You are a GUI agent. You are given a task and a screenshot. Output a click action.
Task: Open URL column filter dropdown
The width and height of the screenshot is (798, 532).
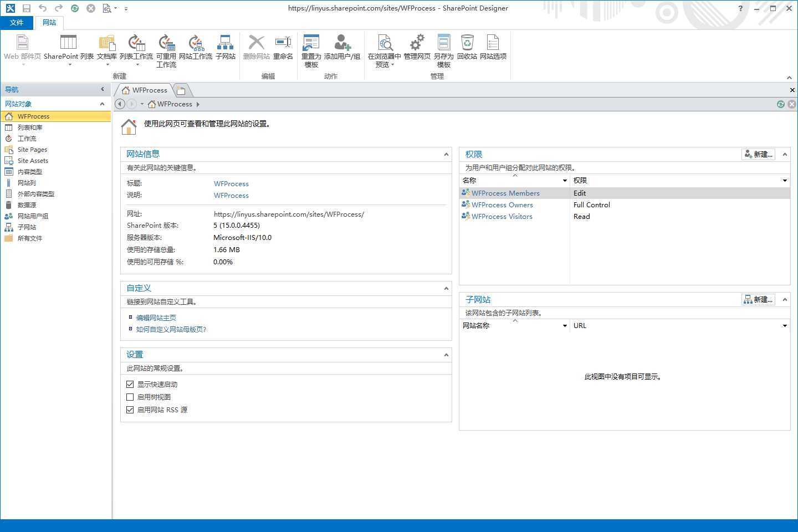785,326
